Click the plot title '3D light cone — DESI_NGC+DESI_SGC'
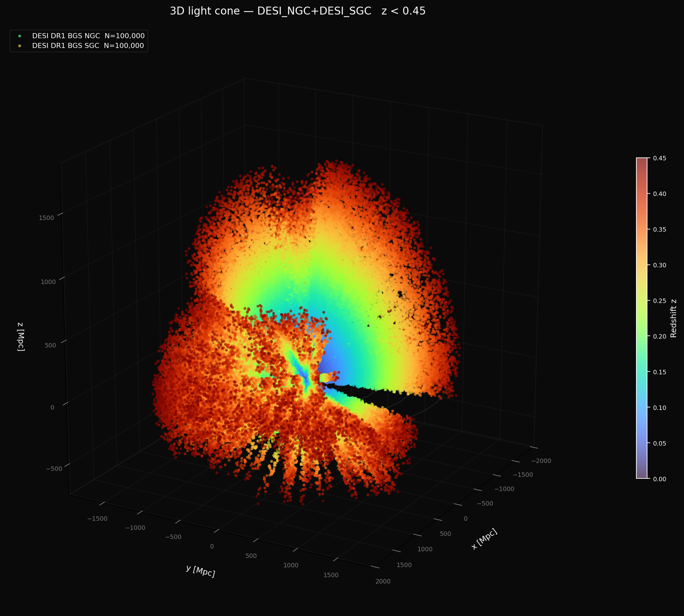This screenshot has width=684, height=616. tap(270, 11)
